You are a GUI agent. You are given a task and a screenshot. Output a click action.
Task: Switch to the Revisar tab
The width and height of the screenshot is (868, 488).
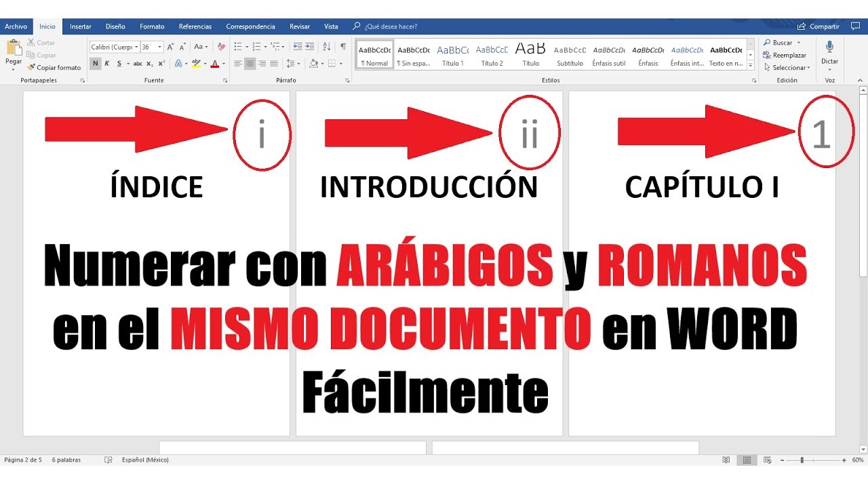(300, 26)
